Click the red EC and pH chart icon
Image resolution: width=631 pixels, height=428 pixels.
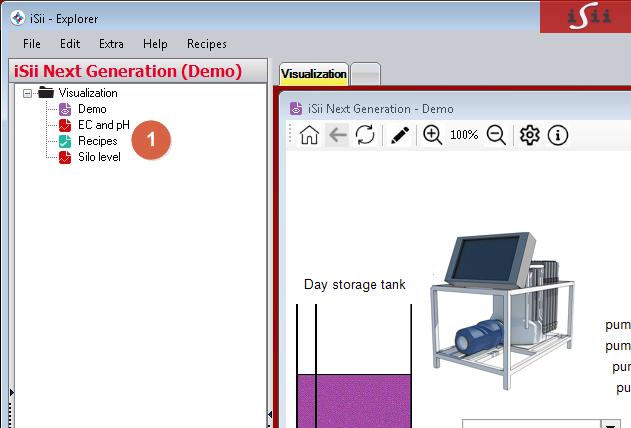[x=65, y=125]
